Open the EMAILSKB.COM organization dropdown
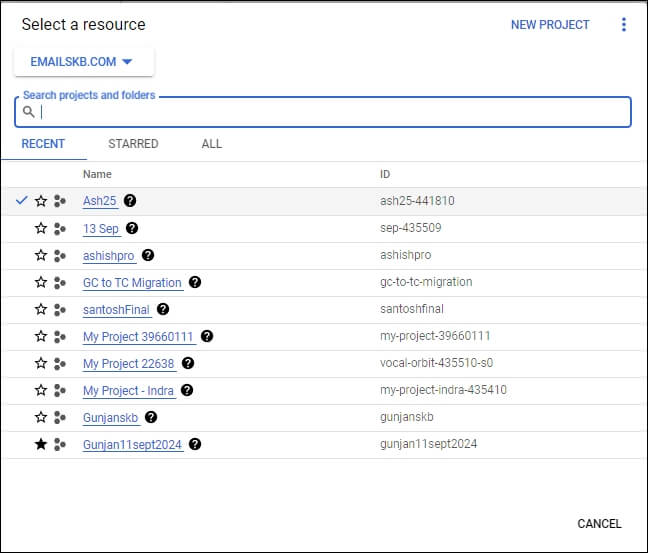This screenshot has width=648, height=553. pyautogui.click(x=84, y=62)
